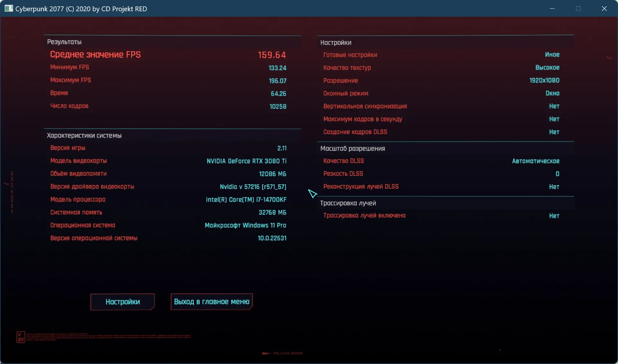Image resolution: width=618 pixels, height=364 pixels.
Task: Click maximum FPS value 196.07
Action: tap(277, 81)
